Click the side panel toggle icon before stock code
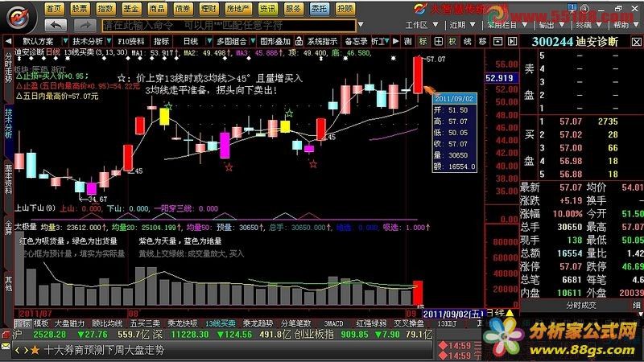Image resolution: width=644 pixels, height=362 pixels. point(513,42)
